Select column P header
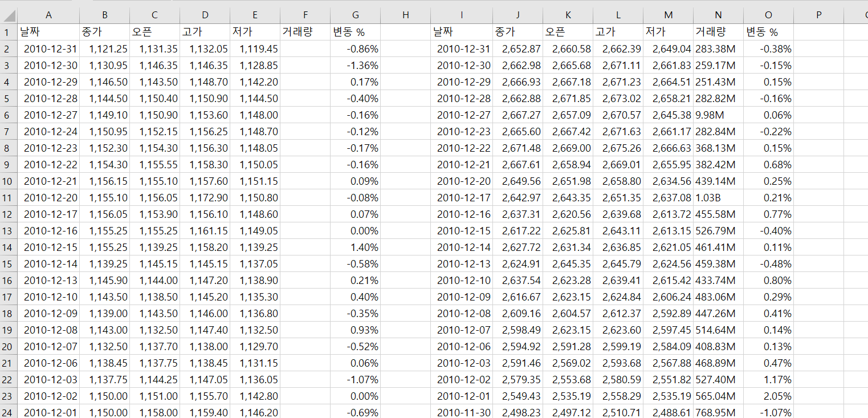868x418 pixels. [x=818, y=15]
